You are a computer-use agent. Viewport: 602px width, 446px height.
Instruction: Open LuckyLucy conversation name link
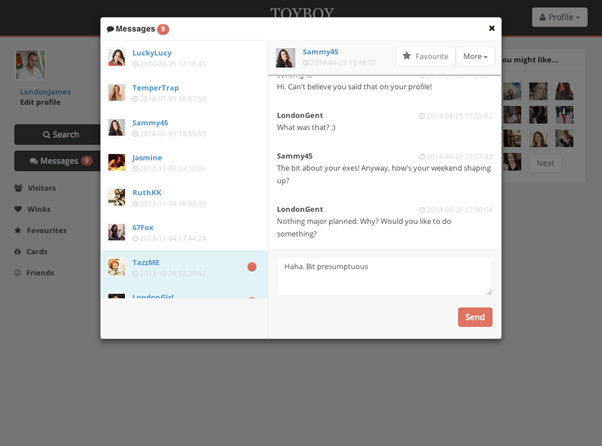click(152, 53)
